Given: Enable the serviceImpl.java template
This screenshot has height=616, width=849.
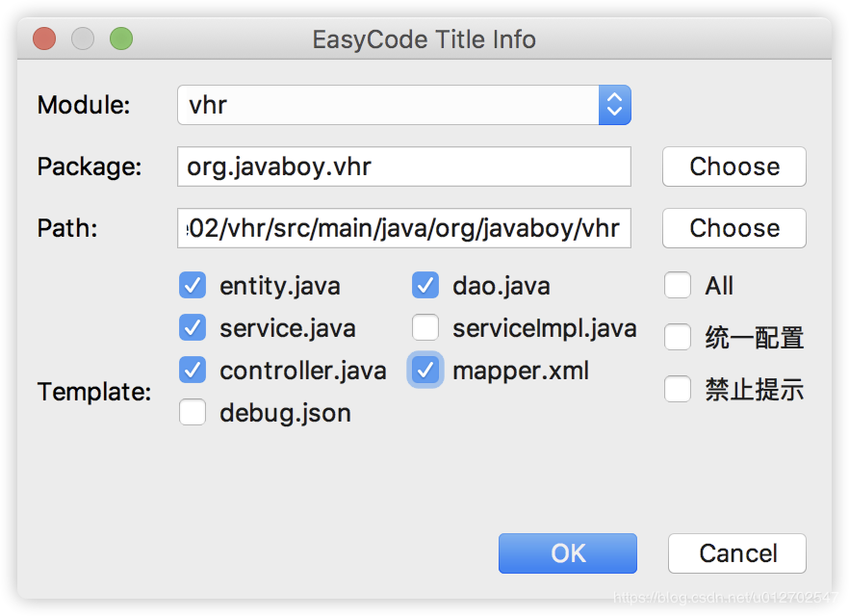Looking at the screenshot, I should pos(424,327).
